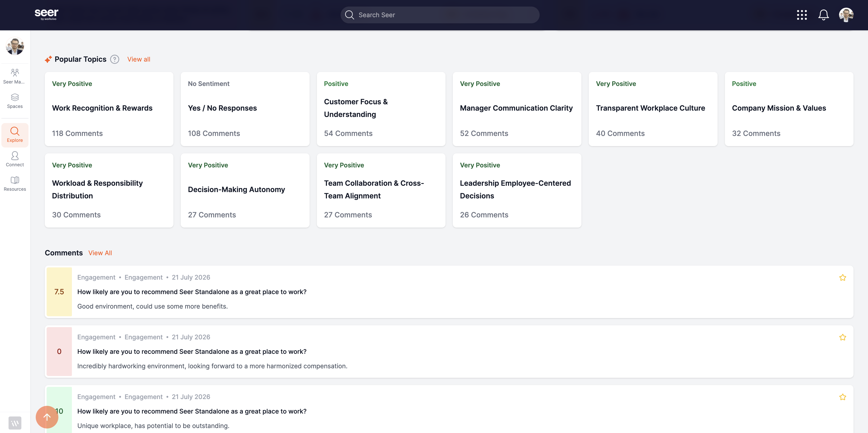Image resolution: width=868 pixels, height=433 pixels.
Task: Open Seer Ma... in the sidebar
Action: click(x=15, y=76)
